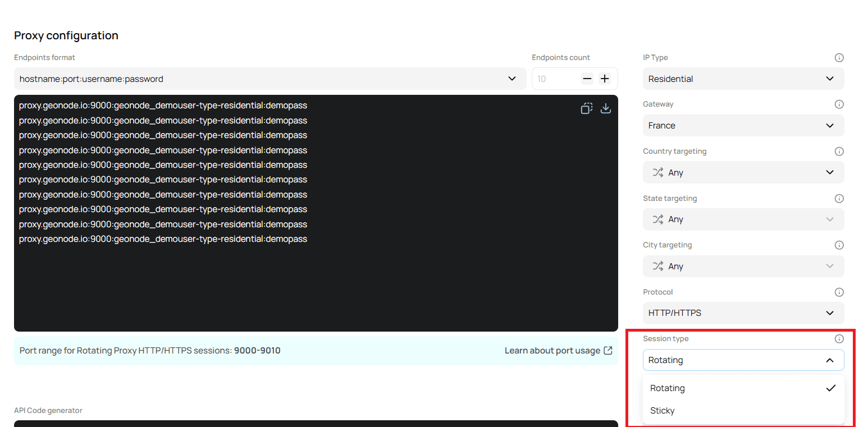
Task: Click the Protocol info icon
Action: tap(839, 292)
